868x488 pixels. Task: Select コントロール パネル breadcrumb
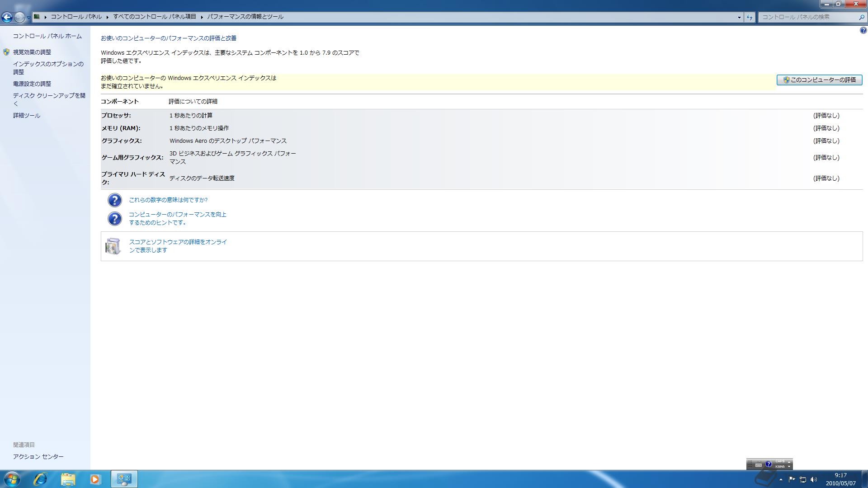pyautogui.click(x=76, y=17)
